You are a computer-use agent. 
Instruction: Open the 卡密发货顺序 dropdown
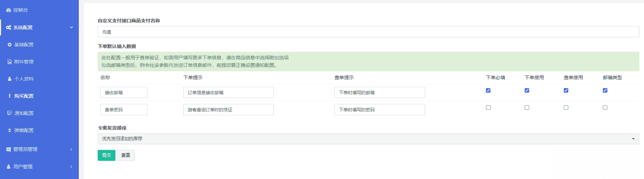(368, 139)
